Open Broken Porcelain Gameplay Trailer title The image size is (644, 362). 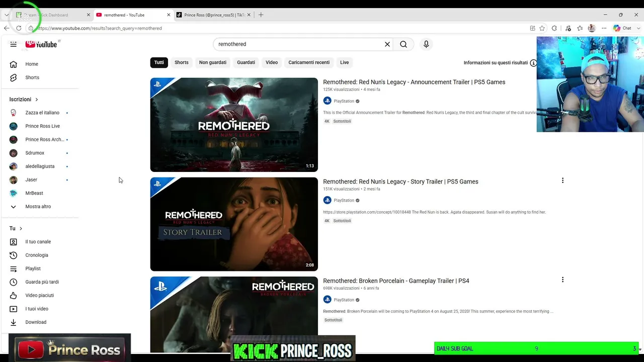click(x=396, y=281)
